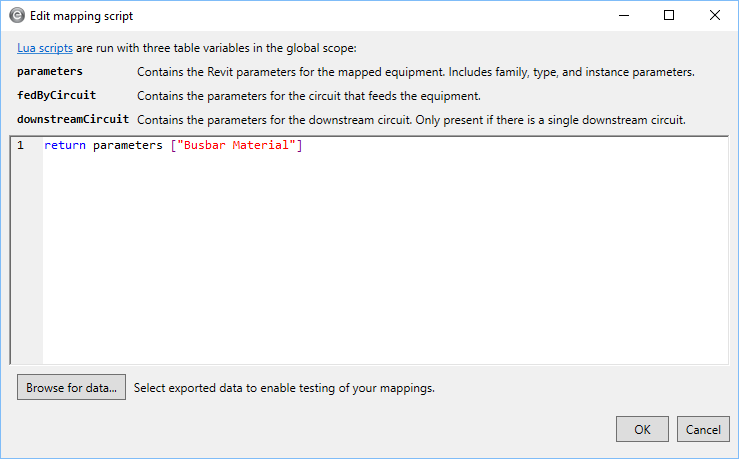Viewport: 739px width, 459px height.
Task: Click the empty area of the script editor
Action: (380, 260)
